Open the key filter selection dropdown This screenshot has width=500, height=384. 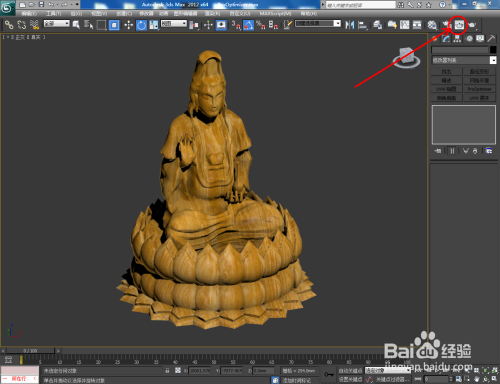click(388, 370)
